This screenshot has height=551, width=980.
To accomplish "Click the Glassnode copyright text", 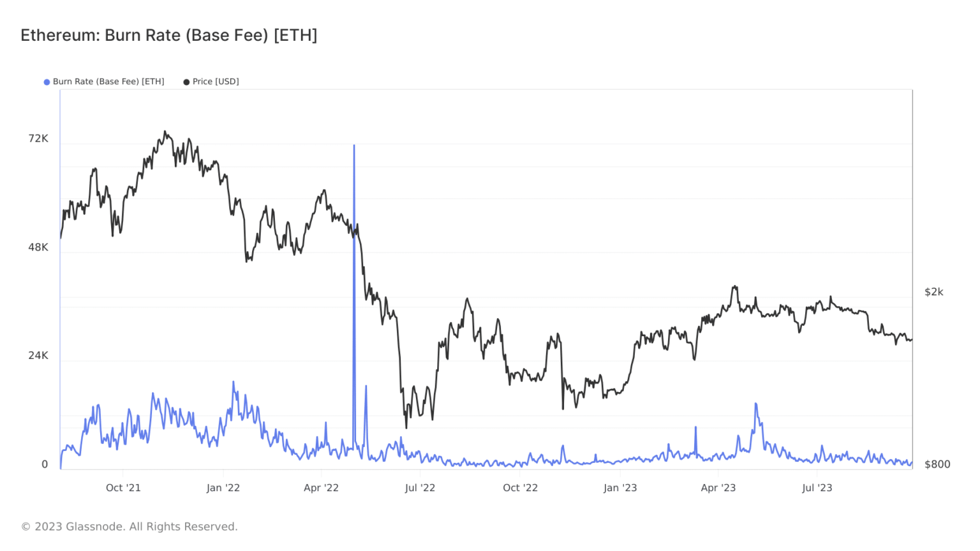I will 130,527.
